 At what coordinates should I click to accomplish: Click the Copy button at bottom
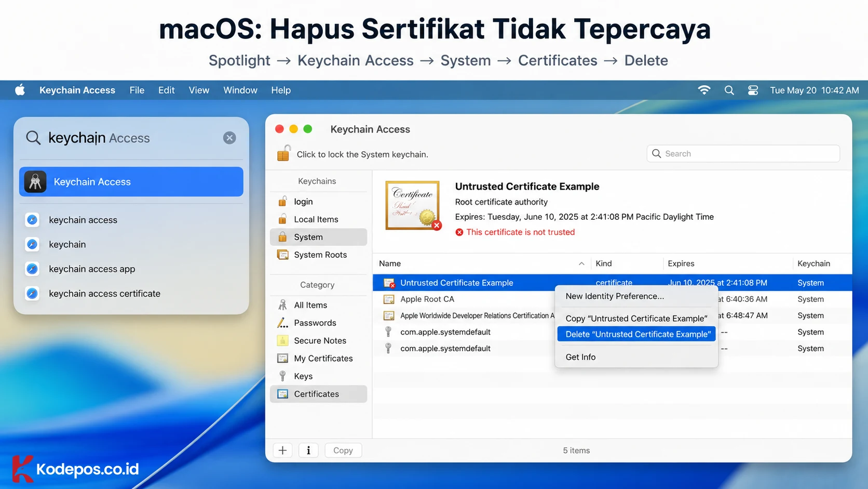coord(343,450)
